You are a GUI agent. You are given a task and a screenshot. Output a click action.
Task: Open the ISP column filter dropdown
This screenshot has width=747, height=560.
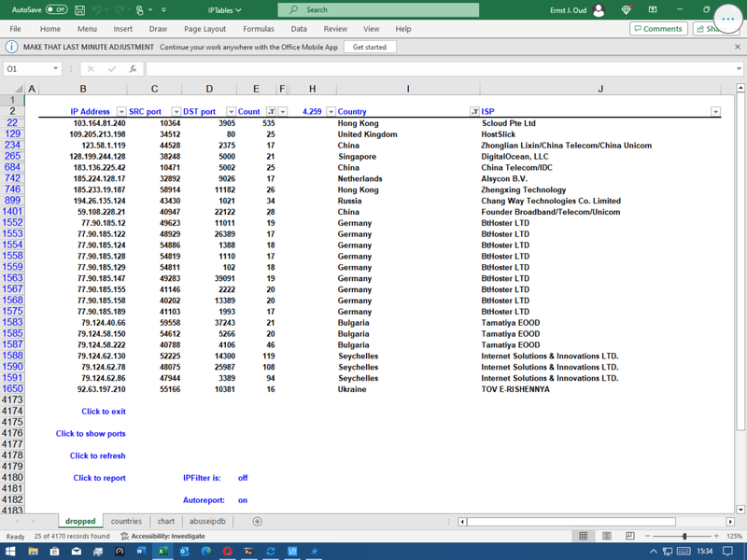coord(716,112)
